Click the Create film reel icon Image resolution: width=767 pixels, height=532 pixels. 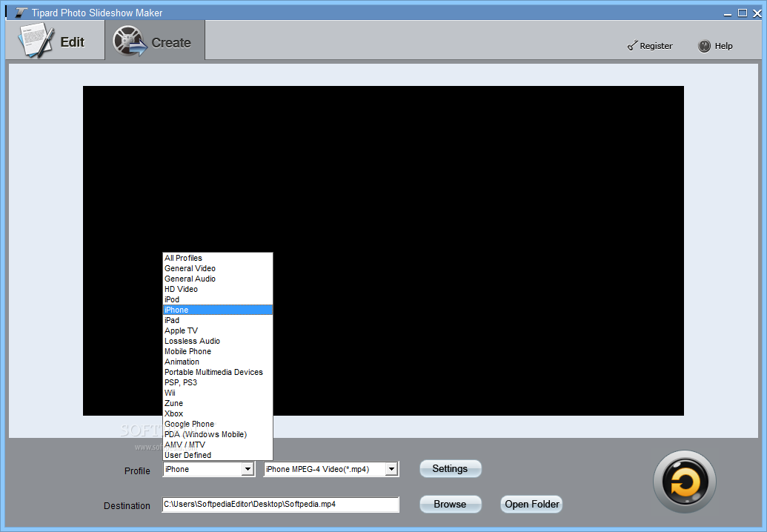[130, 41]
